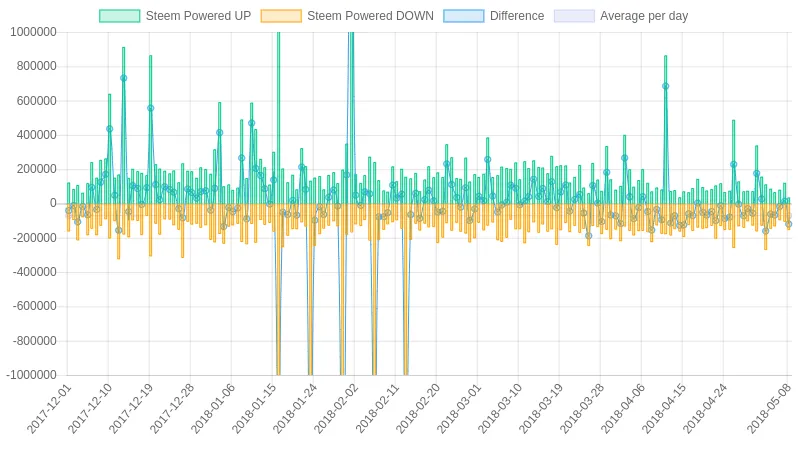Click the 600000 y-axis label
This screenshot has width=798, height=450.
click(x=37, y=101)
